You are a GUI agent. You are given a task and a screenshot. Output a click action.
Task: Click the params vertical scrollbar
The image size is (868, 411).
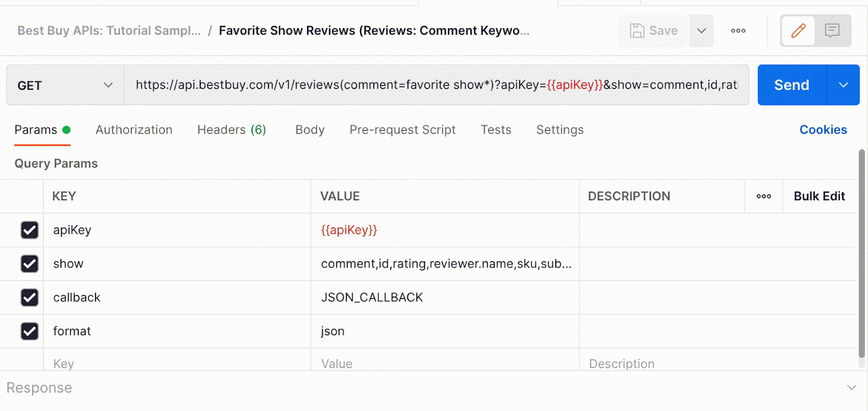[861, 253]
